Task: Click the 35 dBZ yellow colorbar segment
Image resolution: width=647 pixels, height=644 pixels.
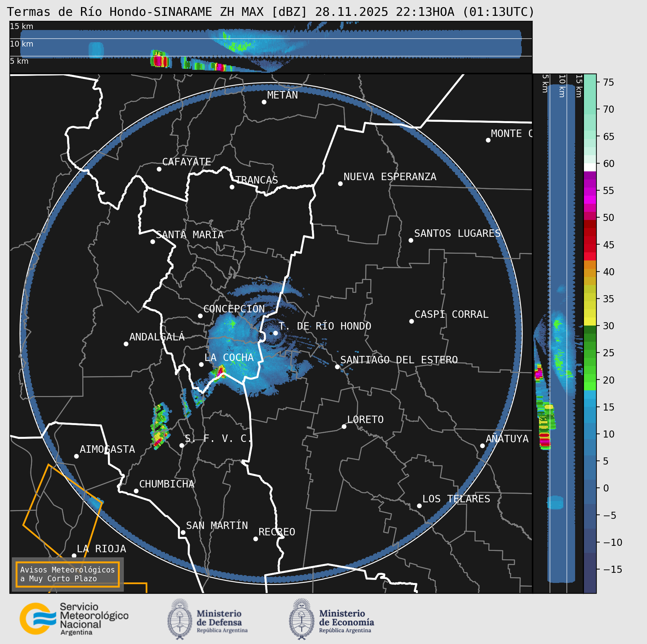Action: click(x=590, y=297)
